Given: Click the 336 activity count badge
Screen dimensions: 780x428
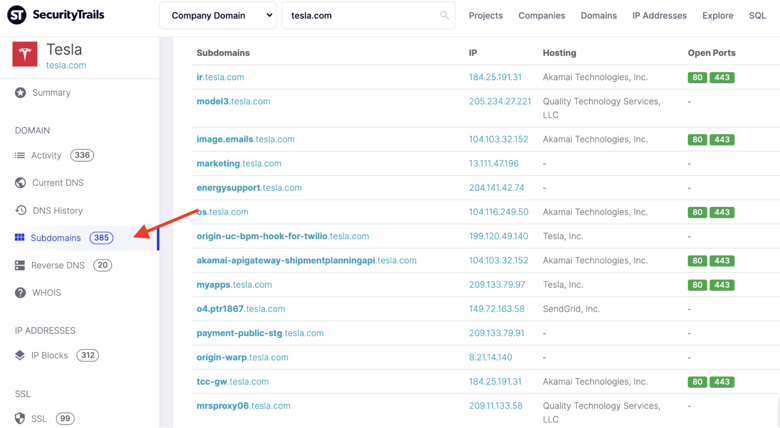Looking at the screenshot, I should click(x=82, y=155).
